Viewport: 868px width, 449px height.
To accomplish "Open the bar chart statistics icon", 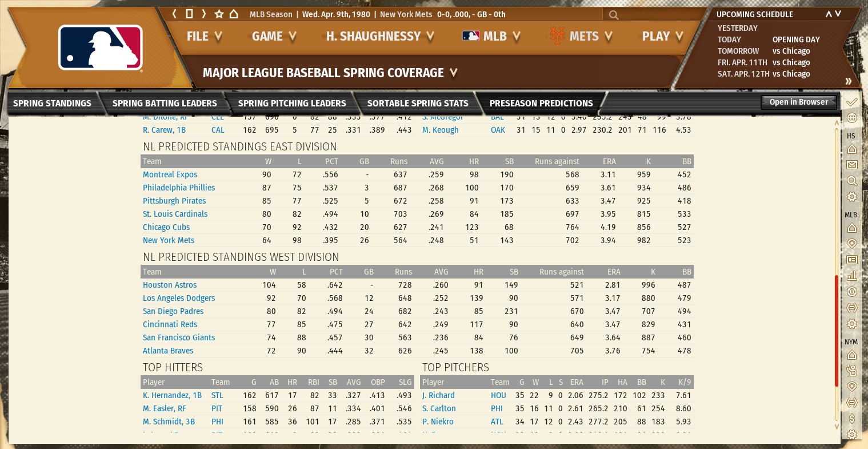I will coord(851,276).
